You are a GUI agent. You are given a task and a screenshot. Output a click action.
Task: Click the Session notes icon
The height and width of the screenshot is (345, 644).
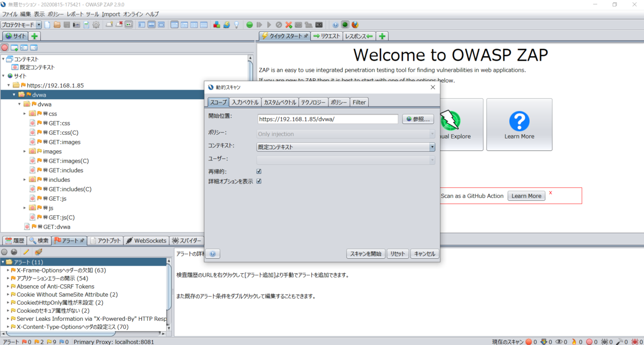click(x=86, y=25)
